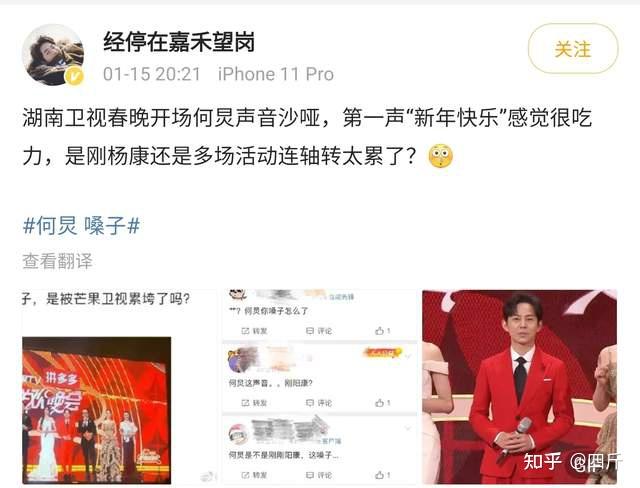Expand chevron on third comment
Image resolution: width=640 pixels, height=488 pixels.
point(408,429)
